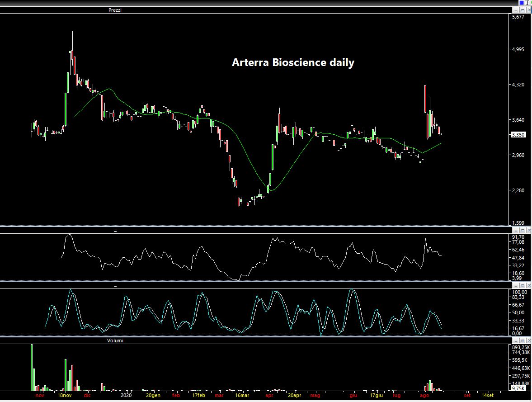Click the 446,63K volume scale value

(x=521, y=368)
